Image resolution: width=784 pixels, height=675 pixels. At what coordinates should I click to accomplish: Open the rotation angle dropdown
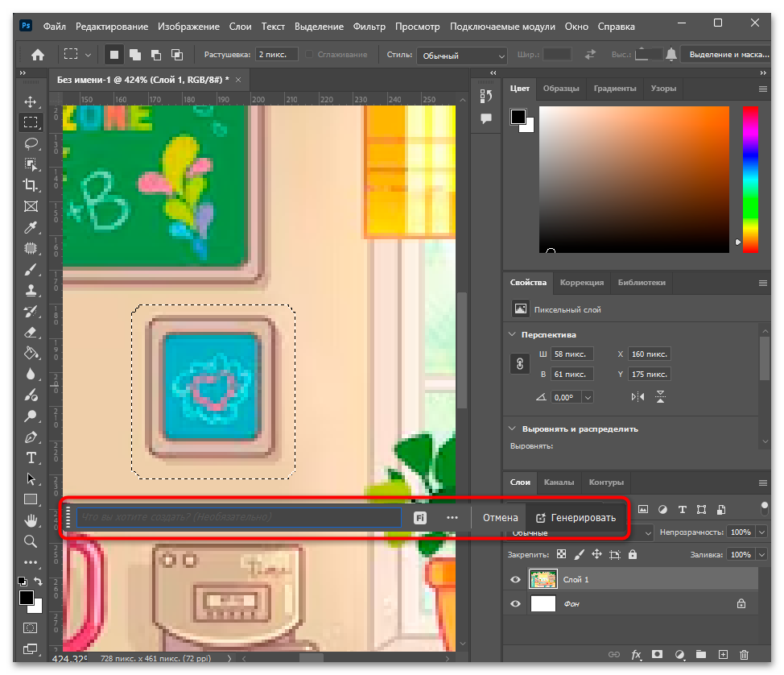point(588,397)
